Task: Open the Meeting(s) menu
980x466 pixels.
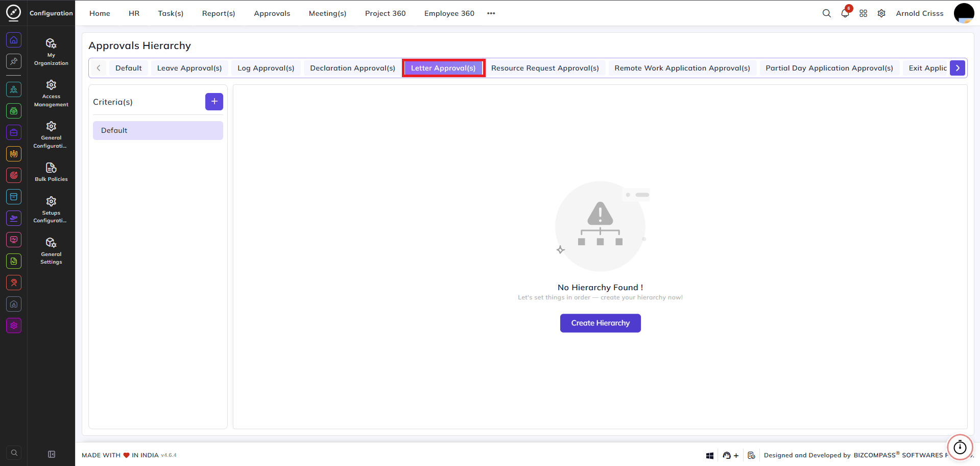Action: pos(327,13)
